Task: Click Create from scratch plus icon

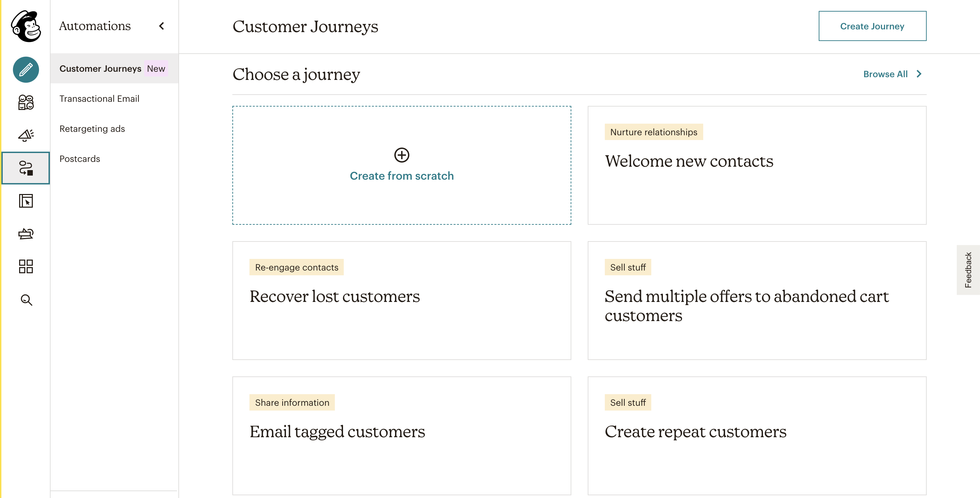Action: (401, 155)
